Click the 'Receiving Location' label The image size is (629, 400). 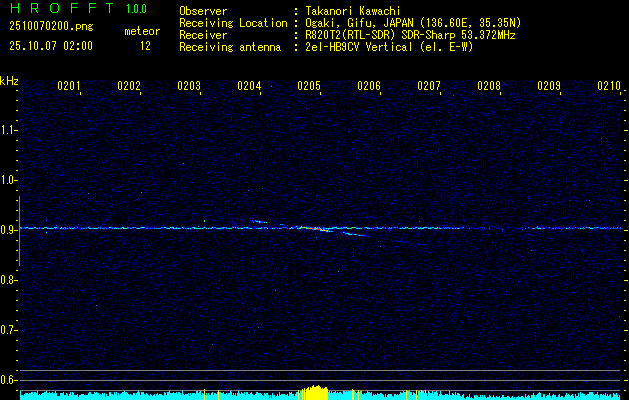(x=233, y=23)
